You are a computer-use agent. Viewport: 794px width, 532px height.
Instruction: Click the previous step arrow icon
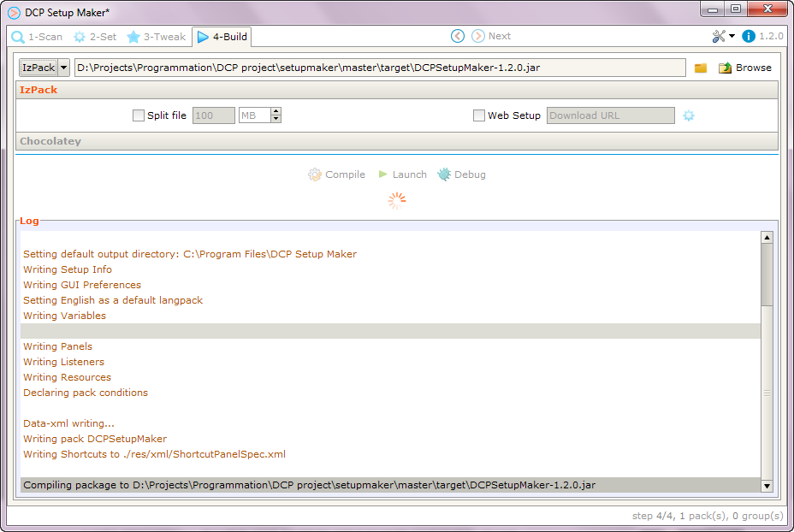click(x=458, y=36)
